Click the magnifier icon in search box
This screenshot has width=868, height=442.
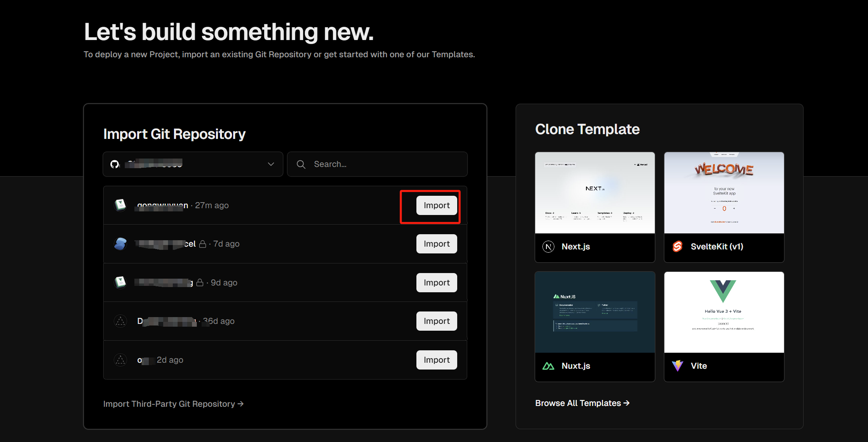click(x=301, y=164)
